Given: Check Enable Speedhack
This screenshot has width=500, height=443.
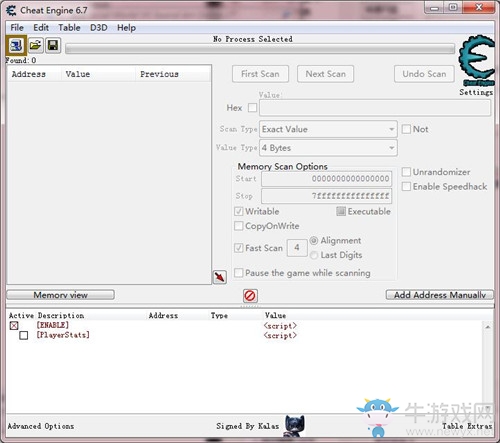Looking at the screenshot, I should click(x=406, y=186).
